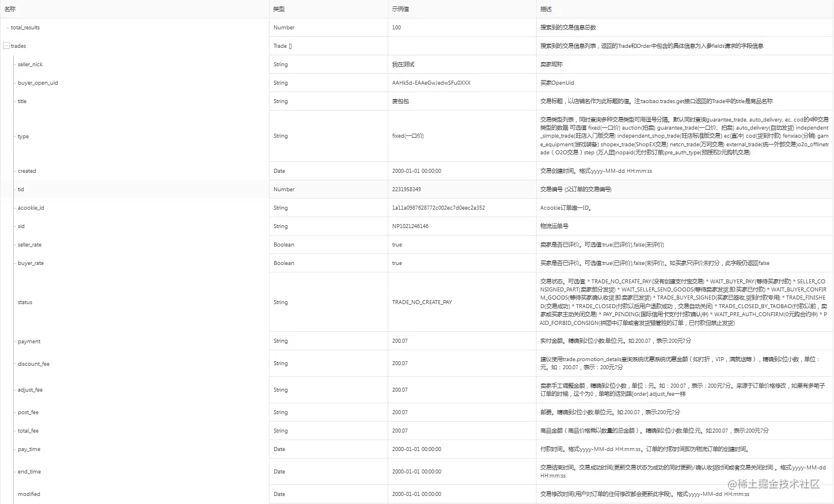Select the created field row

tap(26, 170)
